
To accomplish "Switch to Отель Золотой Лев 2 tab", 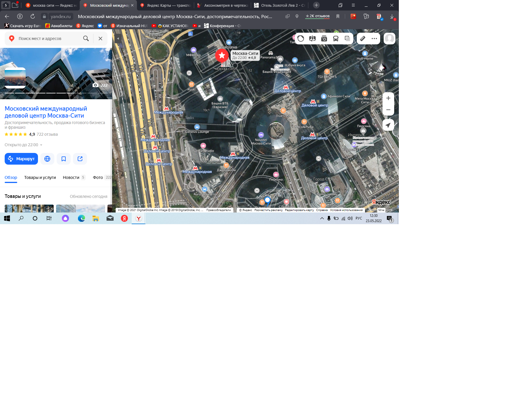I will pos(280,5).
